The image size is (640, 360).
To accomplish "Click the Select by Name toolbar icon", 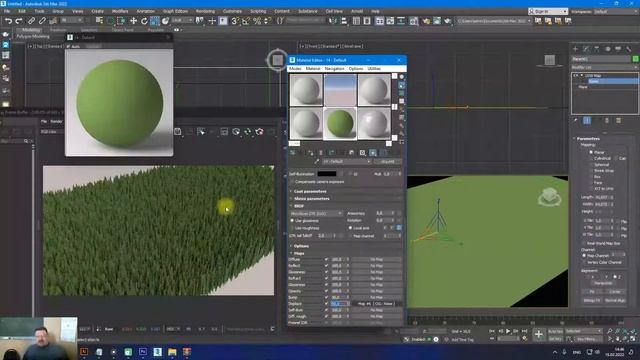I will pos(100,21).
